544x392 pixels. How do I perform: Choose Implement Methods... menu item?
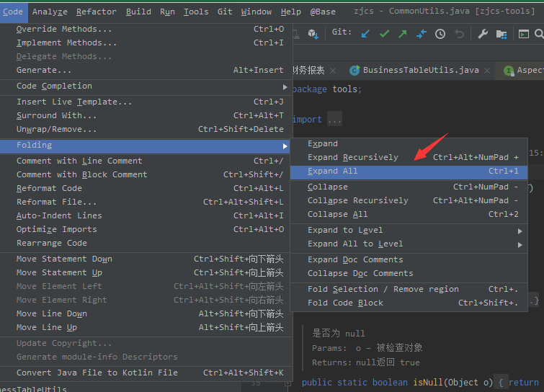point(146,43)
